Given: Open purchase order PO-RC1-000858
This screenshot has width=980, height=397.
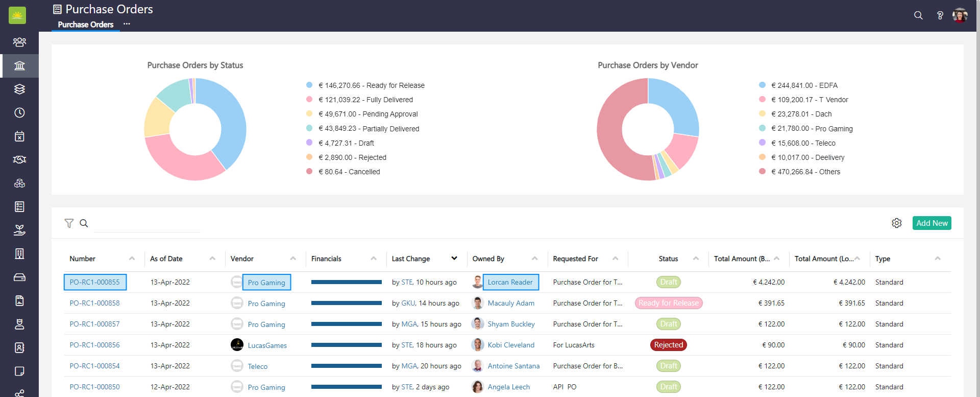Looking at the screenshot, I should point(94,303).
